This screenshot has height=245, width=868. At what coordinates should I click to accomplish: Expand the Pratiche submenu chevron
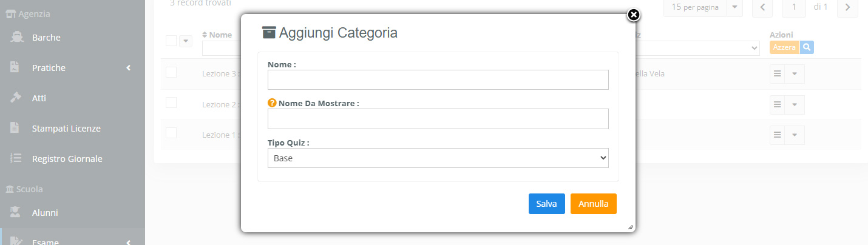coord(128,68)
